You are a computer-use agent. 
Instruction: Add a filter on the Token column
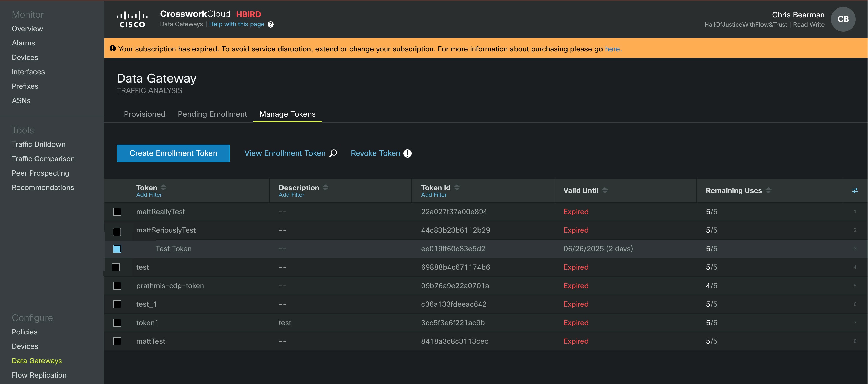(x=149, y=195)
